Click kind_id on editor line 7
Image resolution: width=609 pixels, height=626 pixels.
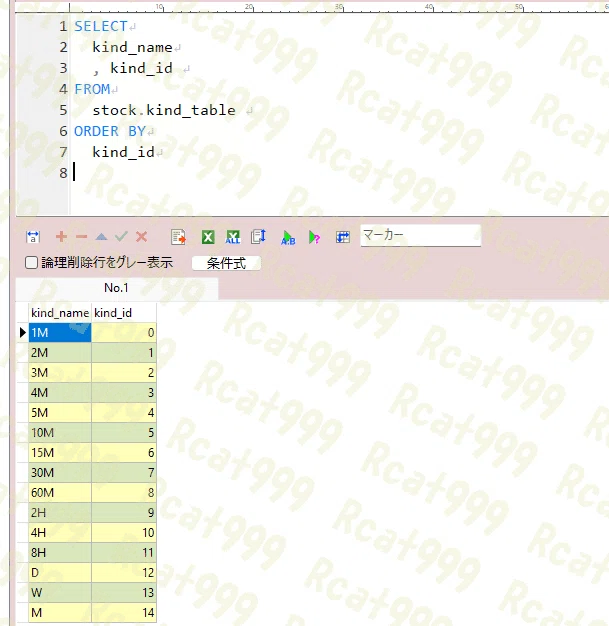click(x=123, y=152)
